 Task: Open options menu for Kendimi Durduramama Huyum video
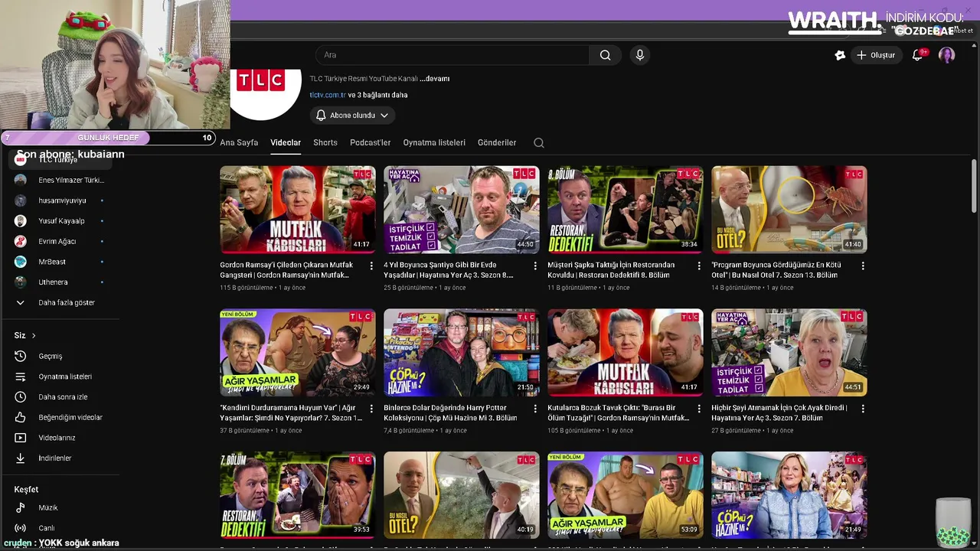[371, 409]
